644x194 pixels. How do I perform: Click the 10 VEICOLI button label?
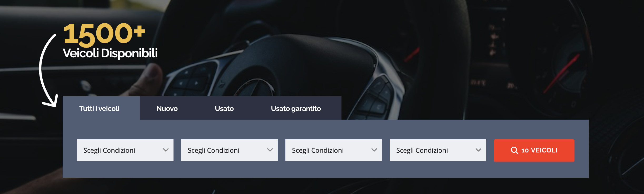[539, 150]
